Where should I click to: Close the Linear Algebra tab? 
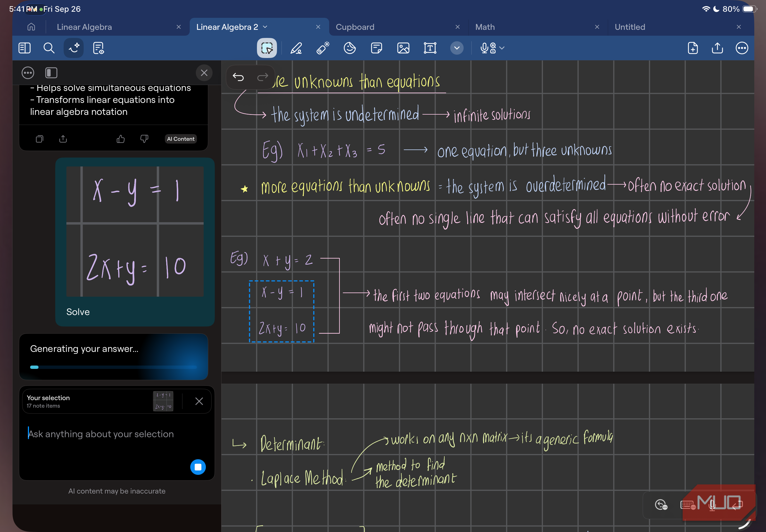coord(179,27)
